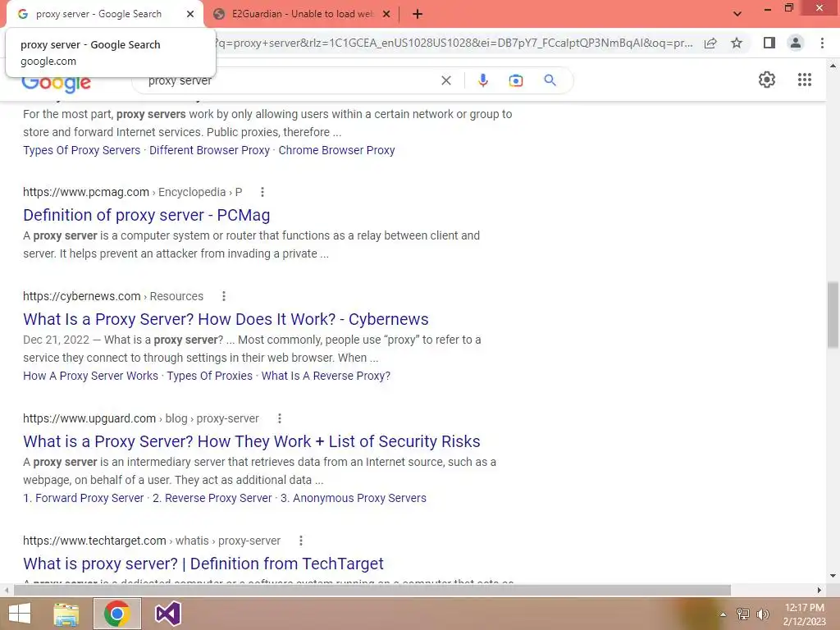Screen dimensions: 840x630
Task: Open Chrome side panel icon
Action: pyautogui.click(x=769, y=43)
